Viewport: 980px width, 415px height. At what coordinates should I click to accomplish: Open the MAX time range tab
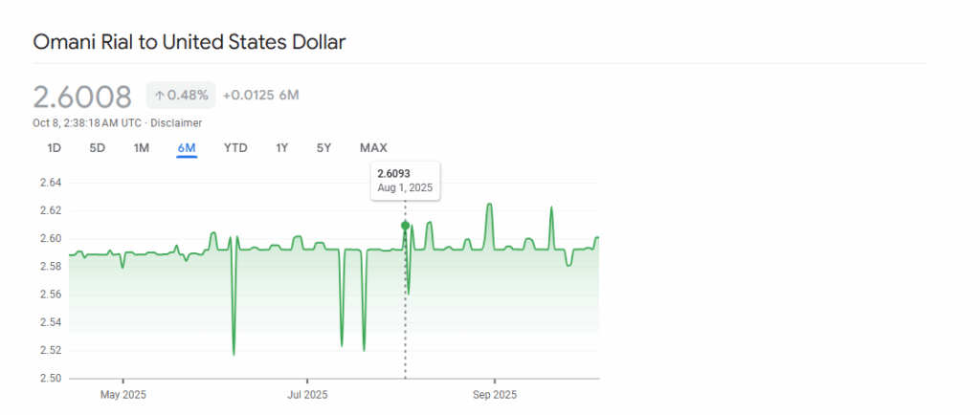tap(373, 147)
